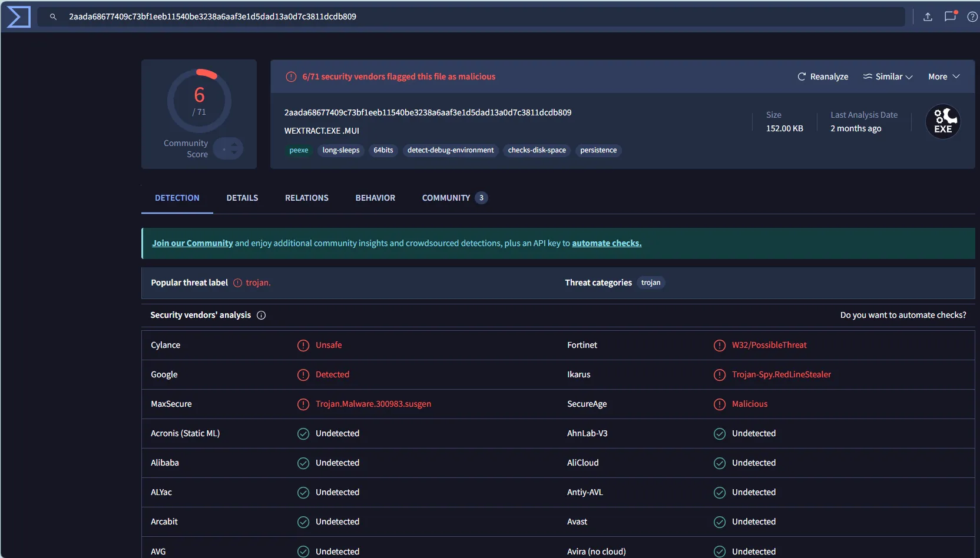Upvote the community score with up arrow
980x558 pixels.
[x=234, y=144]
